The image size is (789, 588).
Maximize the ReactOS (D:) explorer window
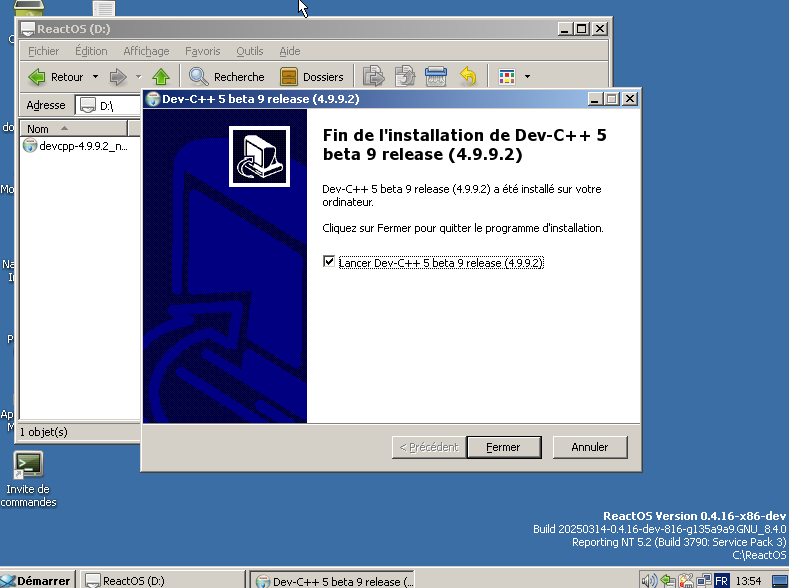click(x=582, y=29)
